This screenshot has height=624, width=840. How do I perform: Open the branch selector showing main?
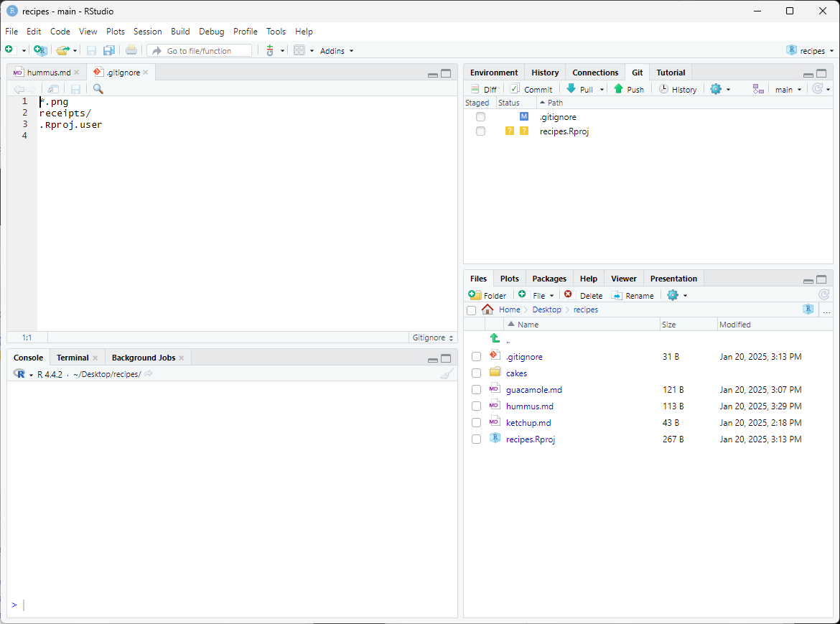point(788,88)
